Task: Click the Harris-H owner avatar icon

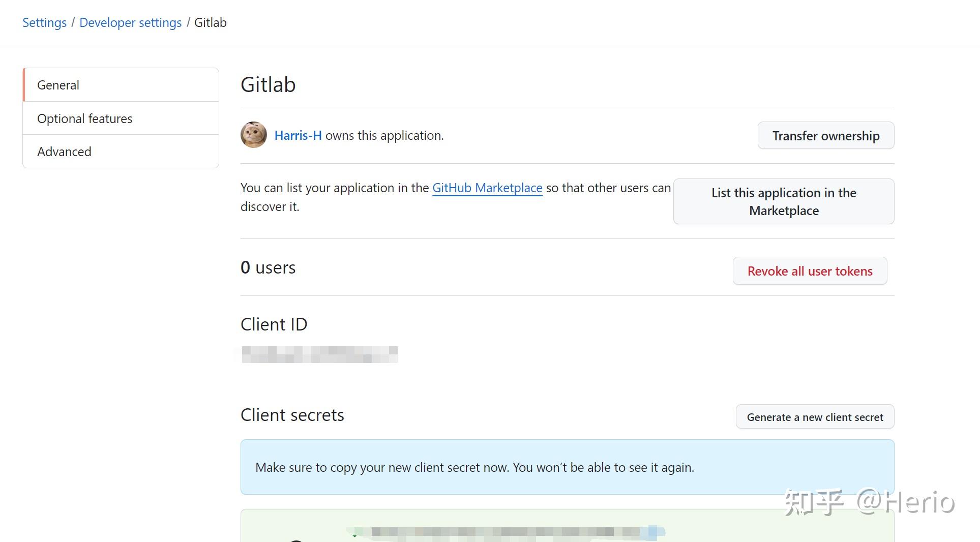Action: [254, 135]
